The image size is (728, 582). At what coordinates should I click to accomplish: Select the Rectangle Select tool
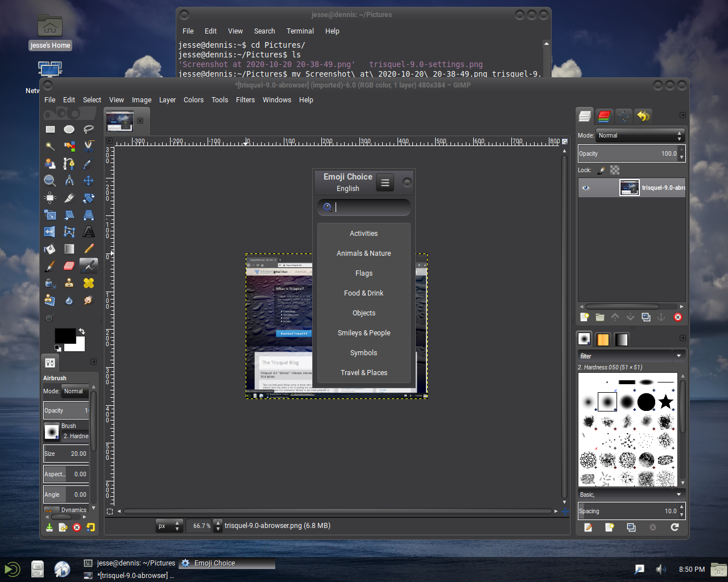coord(50,130)
